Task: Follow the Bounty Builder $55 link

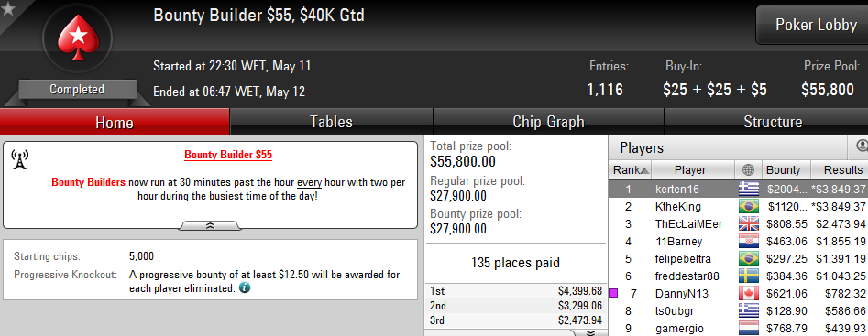Action: coord(228,155)
